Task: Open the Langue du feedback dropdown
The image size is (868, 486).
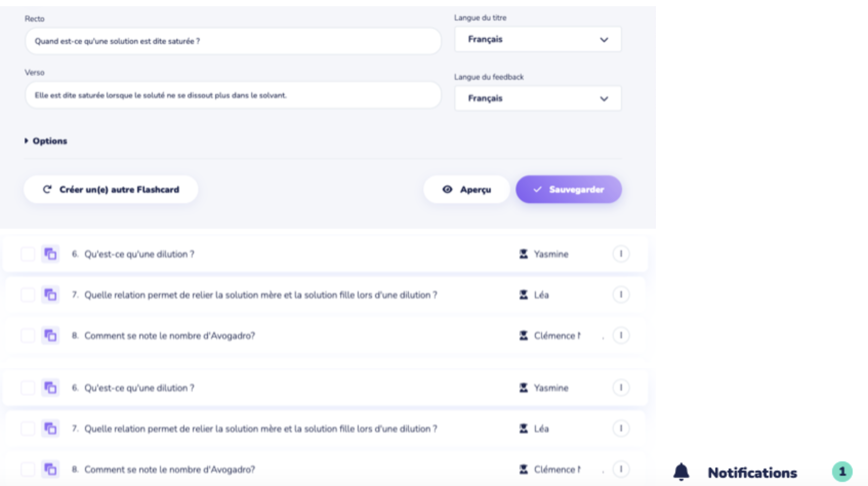Action: 538,98
